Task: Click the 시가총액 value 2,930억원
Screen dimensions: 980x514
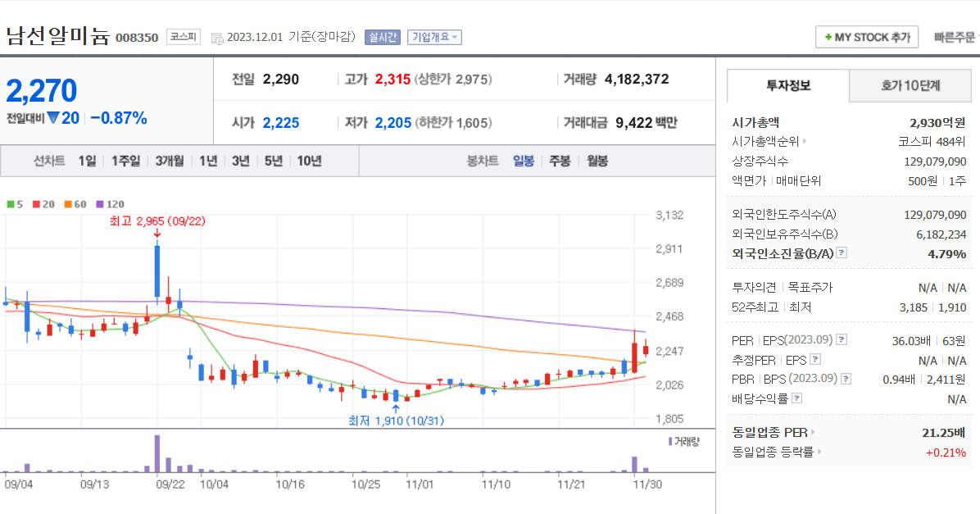Action: 937,123
